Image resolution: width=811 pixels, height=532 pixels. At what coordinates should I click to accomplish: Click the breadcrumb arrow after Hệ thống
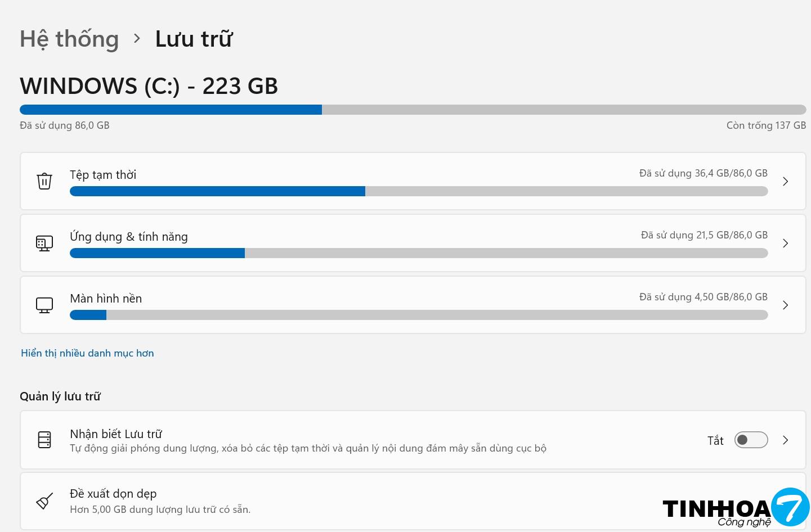[137, 39]
